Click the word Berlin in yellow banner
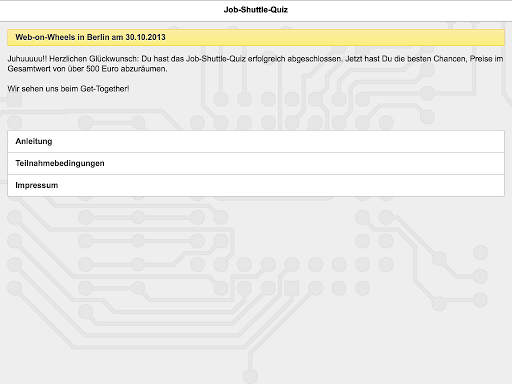The width and height of the screenshot is (512, 384). coord(98,37)
